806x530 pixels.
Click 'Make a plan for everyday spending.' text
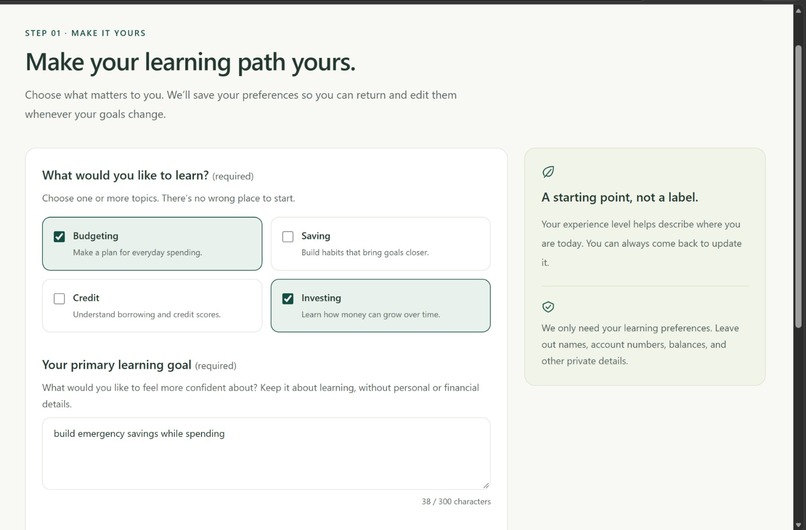[x=137, y=252]
